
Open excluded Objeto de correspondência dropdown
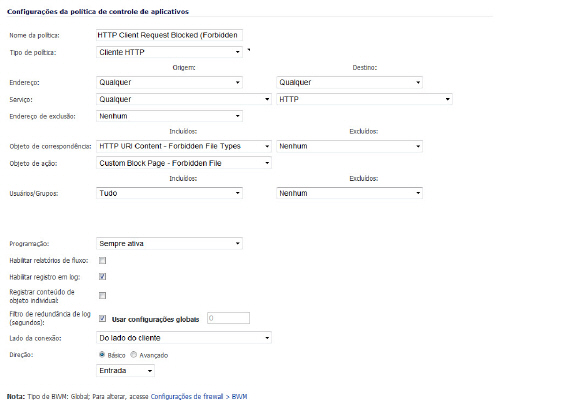(349, 146)
